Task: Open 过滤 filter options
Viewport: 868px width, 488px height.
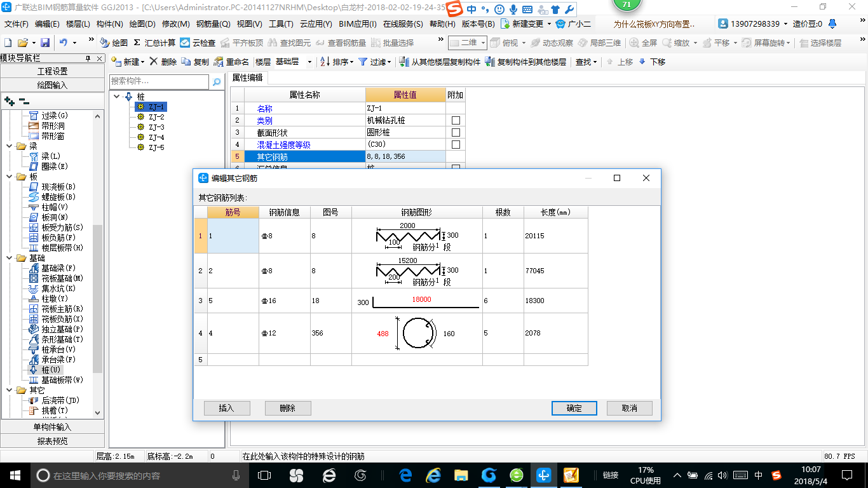Action: pos(374,62)
